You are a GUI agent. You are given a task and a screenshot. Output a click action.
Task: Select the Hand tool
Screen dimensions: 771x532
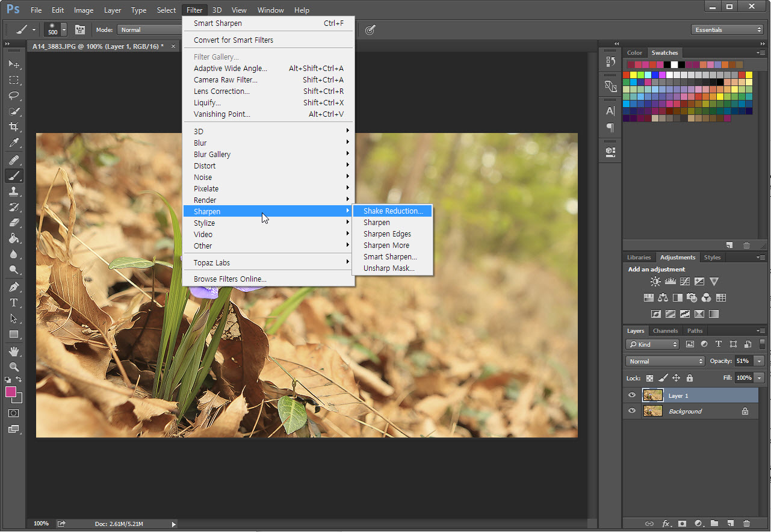point(14,351)
